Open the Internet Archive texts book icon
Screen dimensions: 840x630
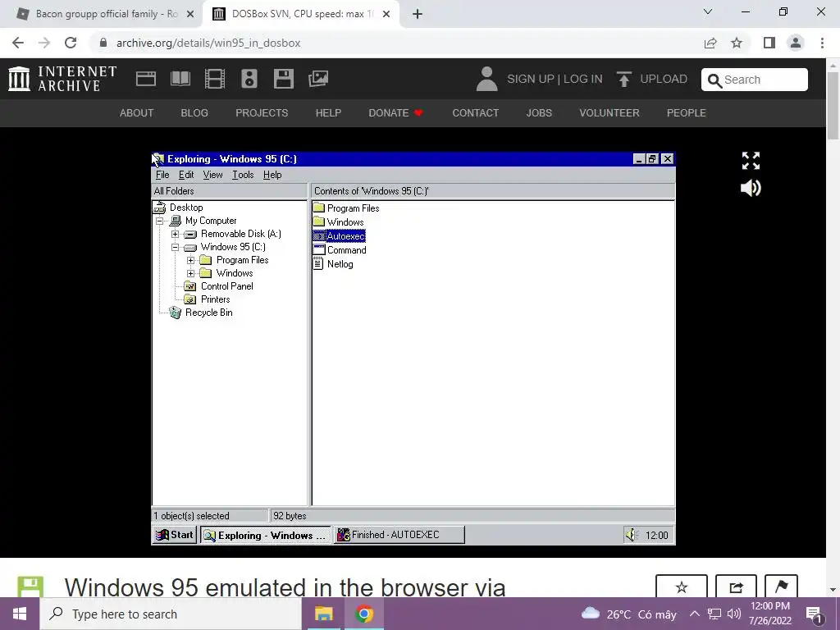pyautogui.click(x=180, y=79)
